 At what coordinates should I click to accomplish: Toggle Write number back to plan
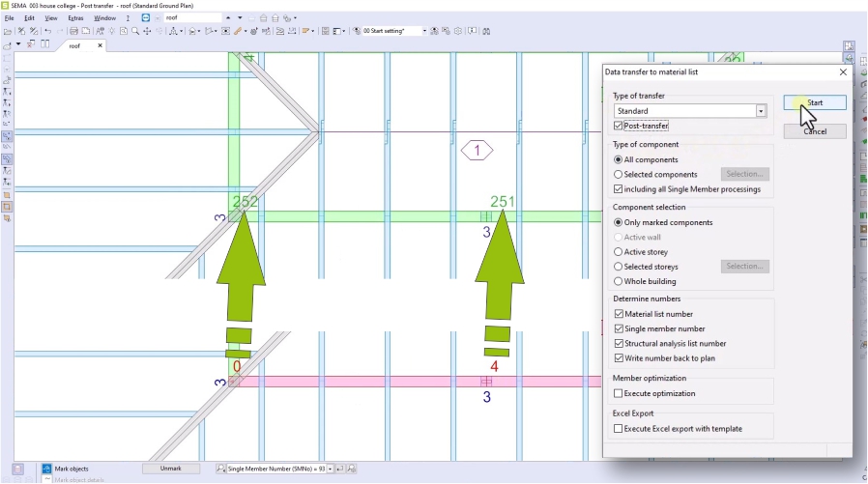(619, 358)
